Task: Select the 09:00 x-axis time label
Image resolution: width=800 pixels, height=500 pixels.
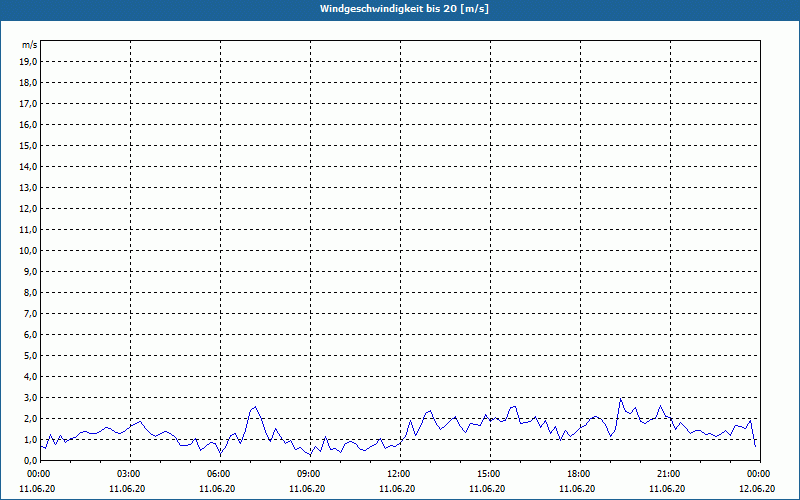Action: pyautogui.click(x=308, y=474)
